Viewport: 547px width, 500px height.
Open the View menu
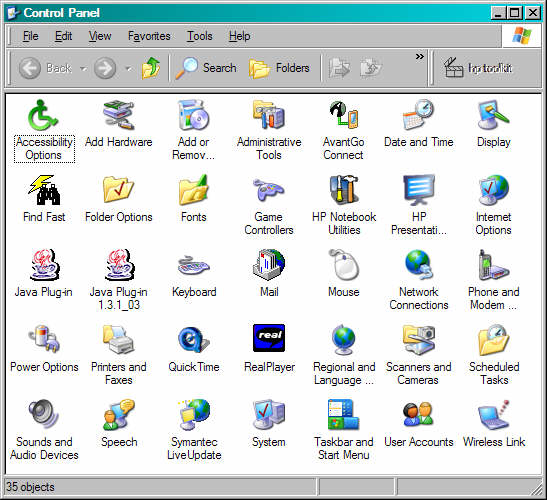click(100, 36)
